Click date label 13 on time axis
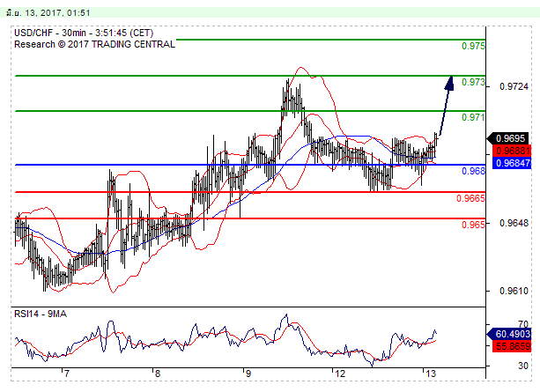 (431, 374)
